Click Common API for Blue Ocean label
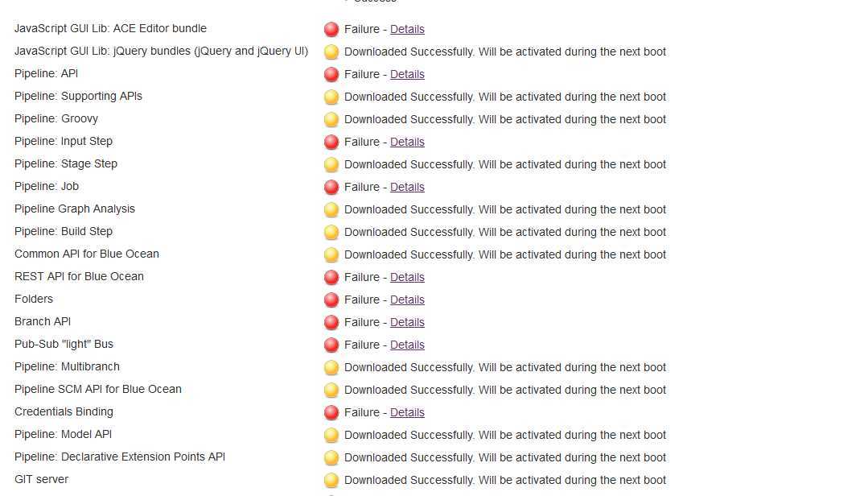Viewport: 868px width, 496px height. click(x=87, y=254)
